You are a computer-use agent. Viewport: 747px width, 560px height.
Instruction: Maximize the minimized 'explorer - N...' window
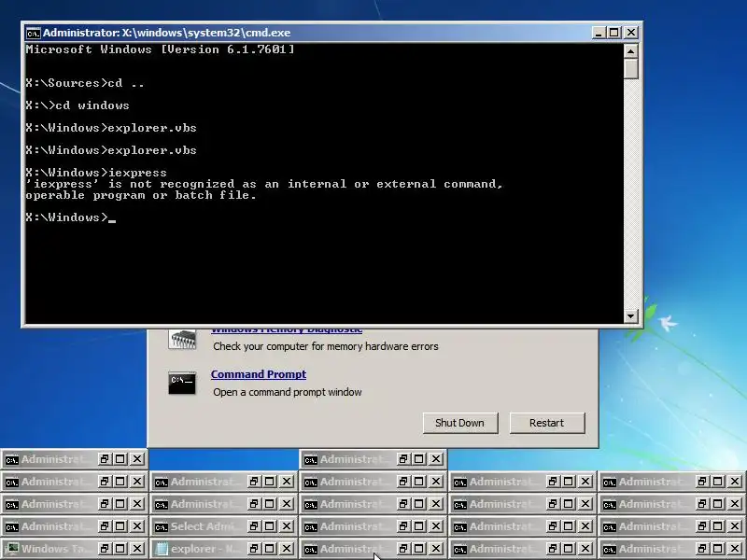point(270,549)
